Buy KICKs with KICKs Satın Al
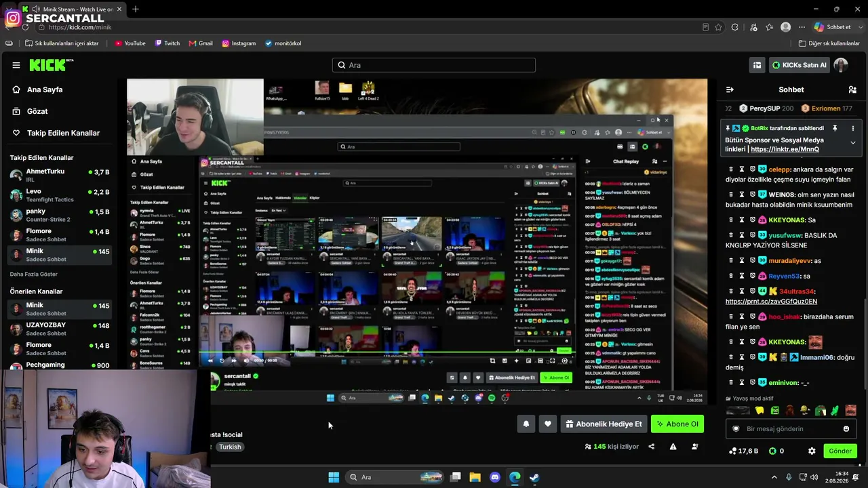The width and height of the screenshot is (868, 488). 800,65
